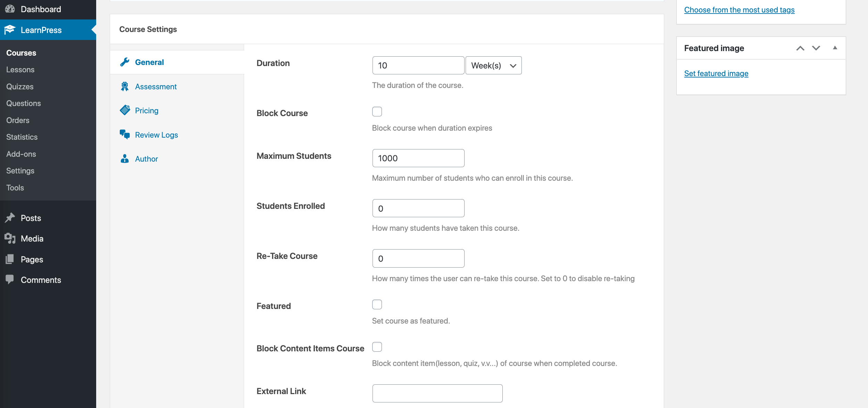The width and height of the screenshot is (868, 408).
Task: Open the LearnPress main menu
Action: click(48, 30)
